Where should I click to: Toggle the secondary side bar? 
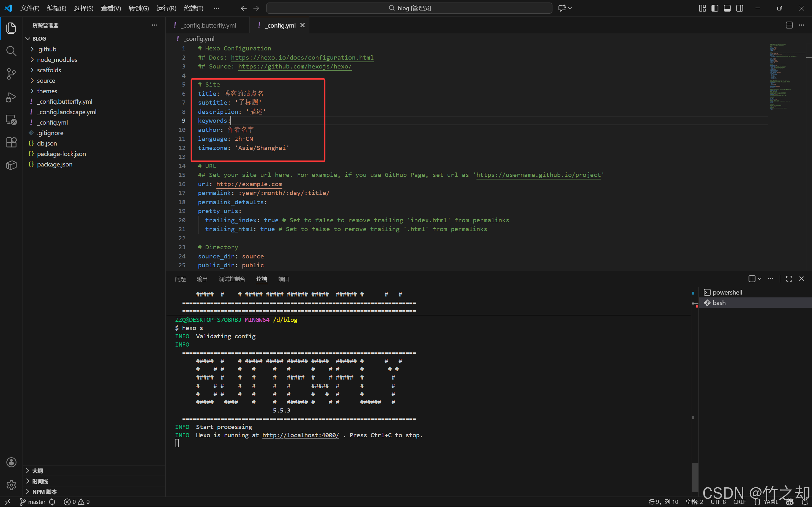(x=740, y=8)
